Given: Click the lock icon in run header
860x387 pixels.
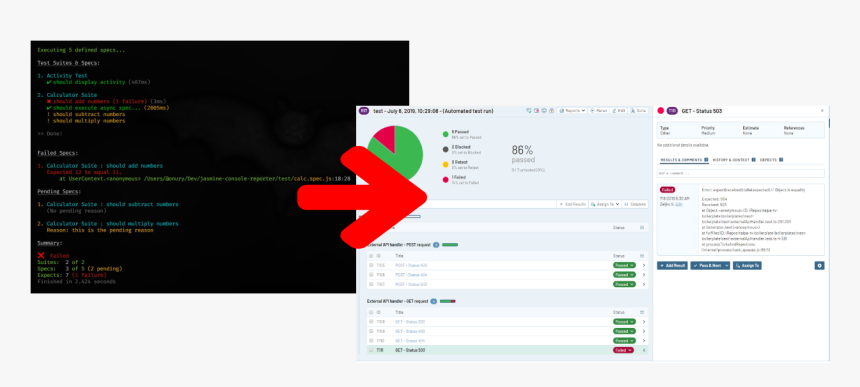Looking at the screenshot, I should tap(551, 111).
